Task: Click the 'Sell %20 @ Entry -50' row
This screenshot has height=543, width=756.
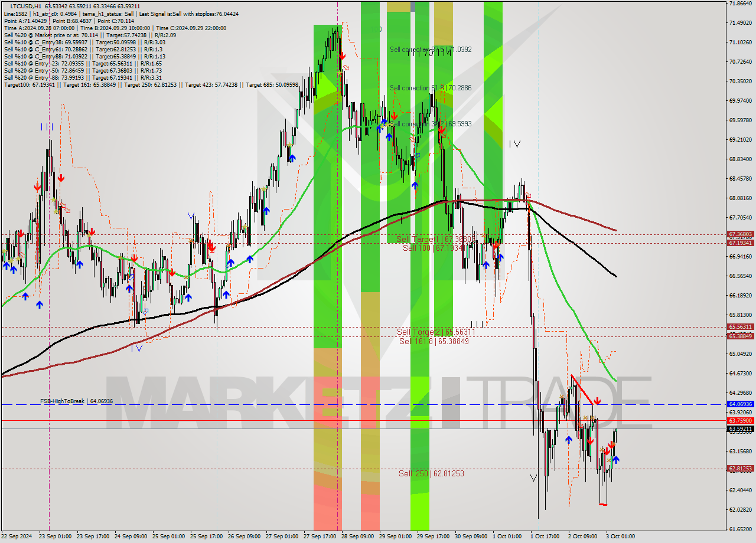Action: [x=83, y=70]
